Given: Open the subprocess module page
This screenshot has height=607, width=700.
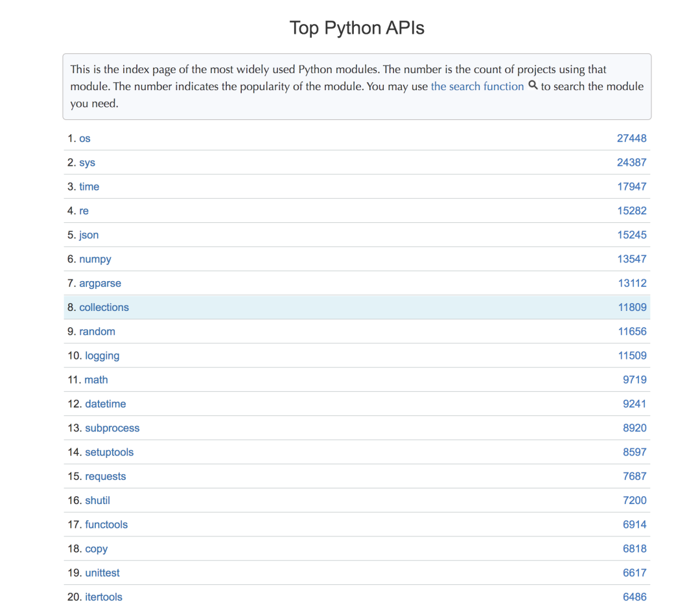Looking at the screenshot, I should (x=112, y=428).
